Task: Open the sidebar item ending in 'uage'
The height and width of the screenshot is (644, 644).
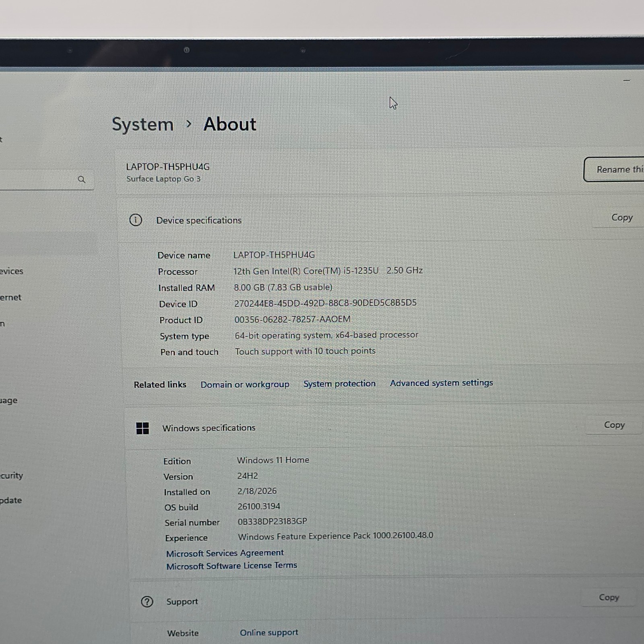Action: click(x=8, y=400)
